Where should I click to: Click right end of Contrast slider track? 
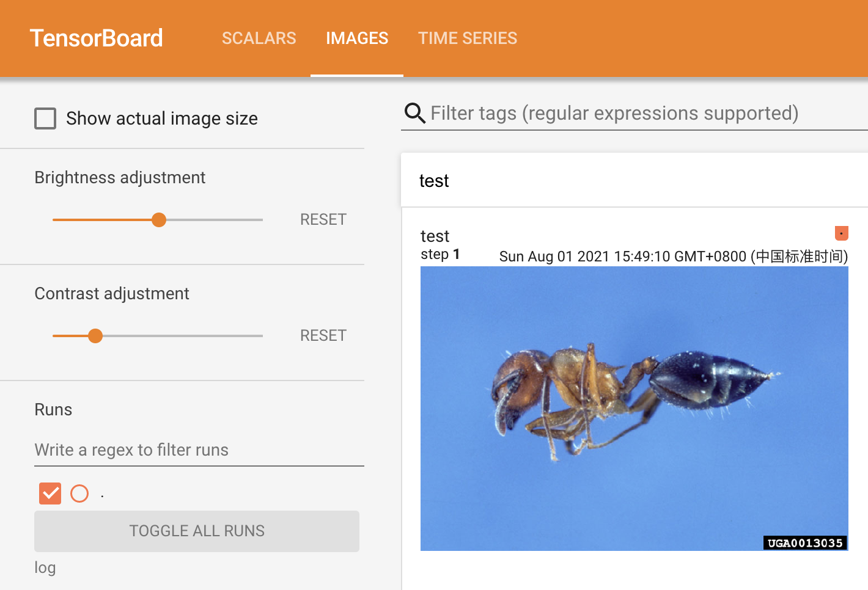click(x=260, y=336)
